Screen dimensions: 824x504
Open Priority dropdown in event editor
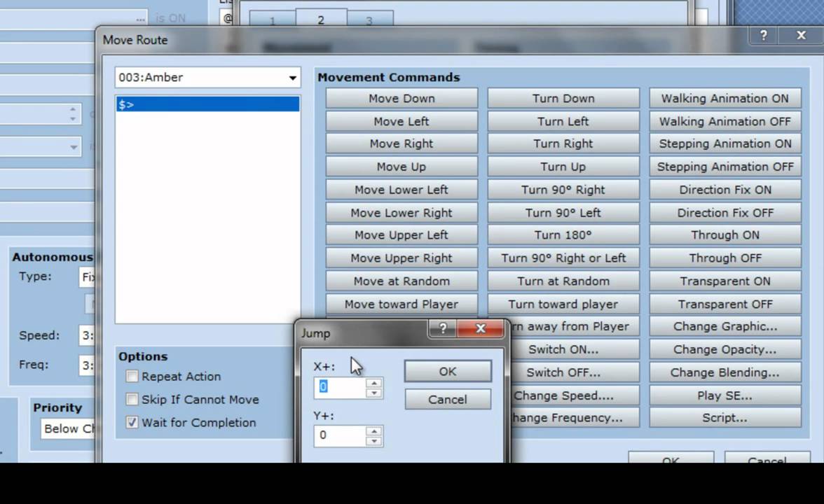69,428
